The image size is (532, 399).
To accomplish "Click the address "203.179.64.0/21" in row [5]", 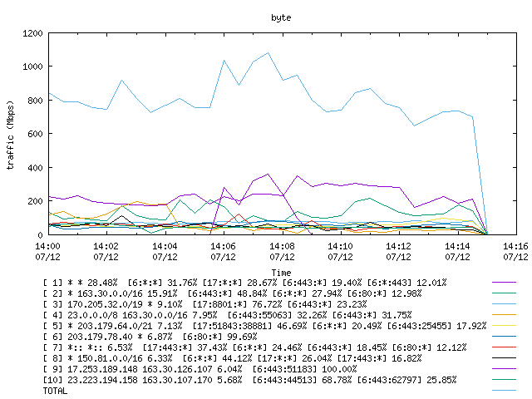I will (x=115, y=326).
